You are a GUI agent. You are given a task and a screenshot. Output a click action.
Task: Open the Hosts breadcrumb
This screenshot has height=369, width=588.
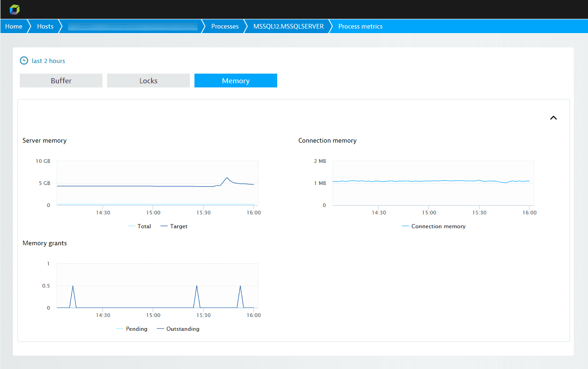45,26
